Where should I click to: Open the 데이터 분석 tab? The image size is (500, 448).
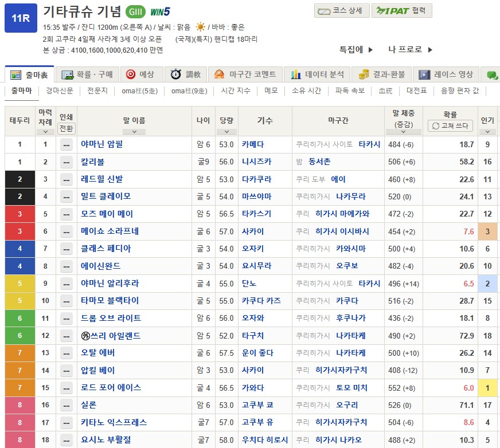click(x=317, y=74)
